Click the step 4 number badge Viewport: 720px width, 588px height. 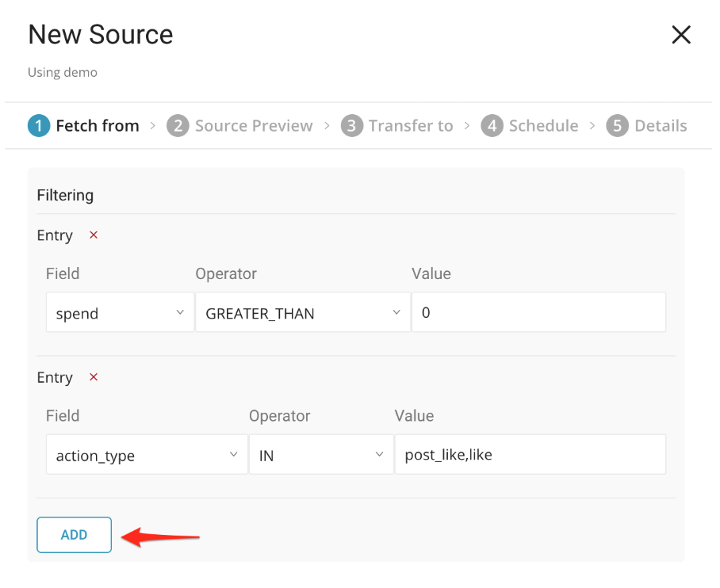(492, 126)
